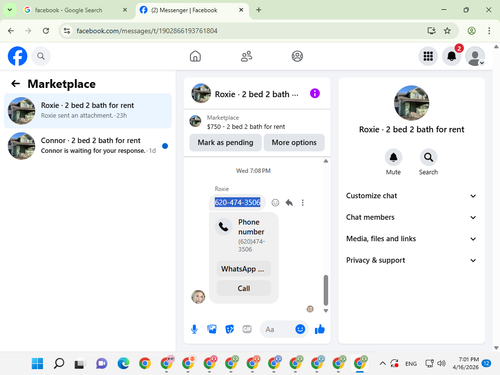This screenshot has width=500, height=375.
Task: Show hidden system tray icons chevron
Action: point(383,363)
